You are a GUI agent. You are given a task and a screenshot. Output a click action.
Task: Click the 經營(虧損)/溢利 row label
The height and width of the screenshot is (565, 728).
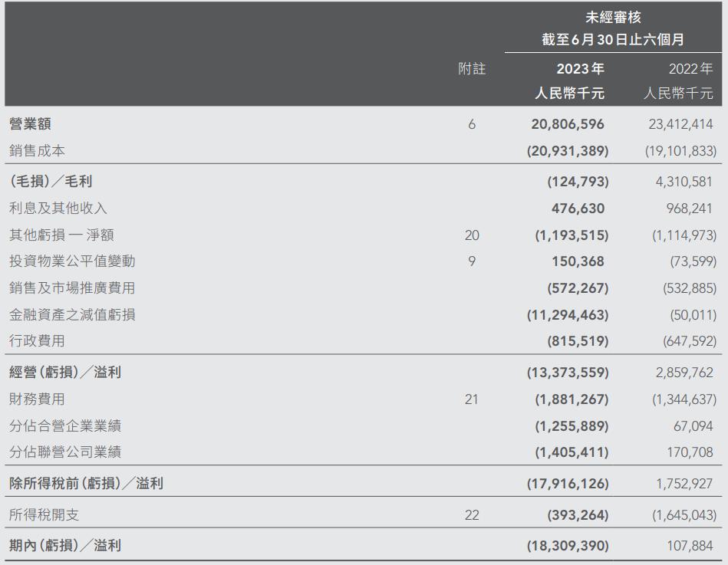click(65, 373)
